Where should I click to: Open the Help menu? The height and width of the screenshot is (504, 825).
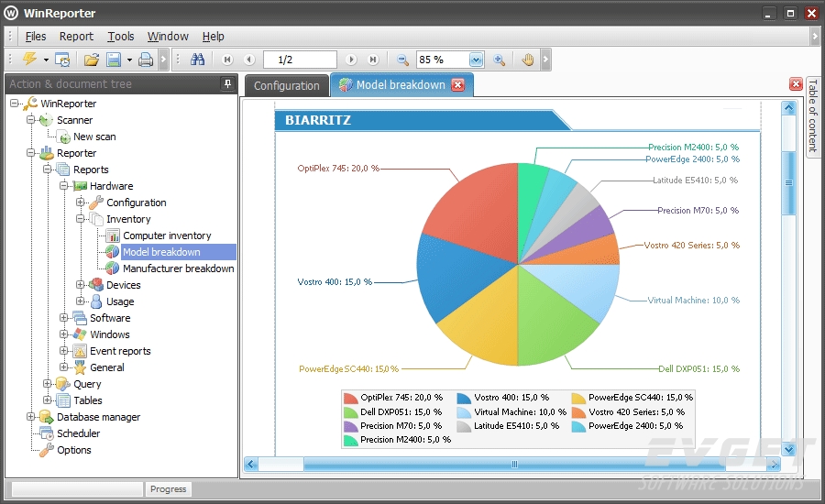pos(213,37)
